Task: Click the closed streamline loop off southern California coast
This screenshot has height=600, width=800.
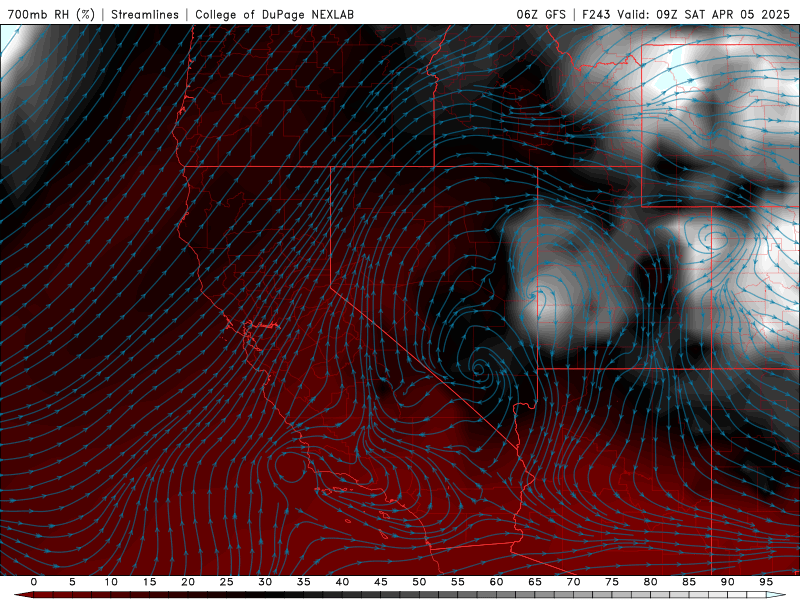Action: pyautogui.click(x=291, y=467)
